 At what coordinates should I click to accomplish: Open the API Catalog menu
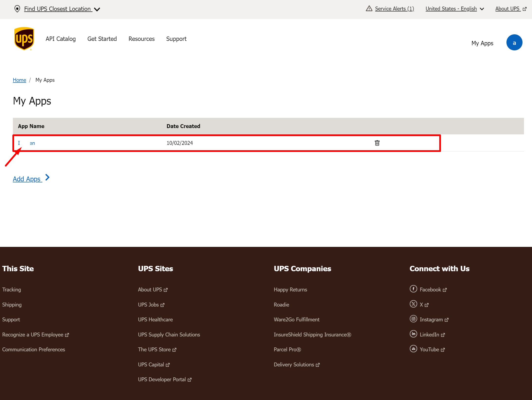coord(61,39)
